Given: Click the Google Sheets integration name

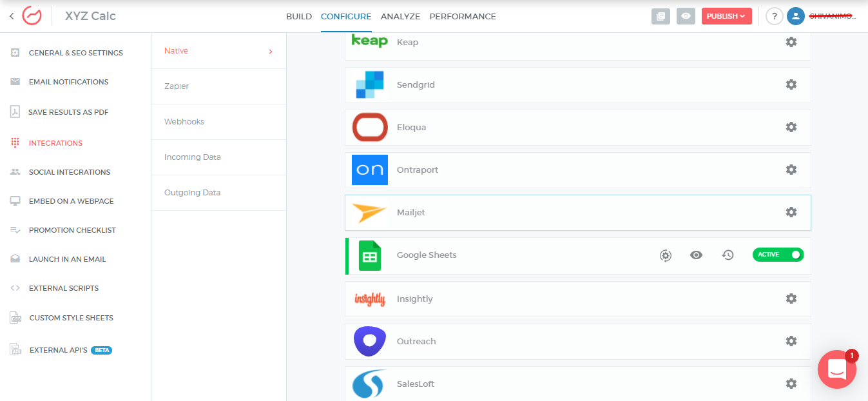Looking at the screenshot, I should [x=427, y=255].
